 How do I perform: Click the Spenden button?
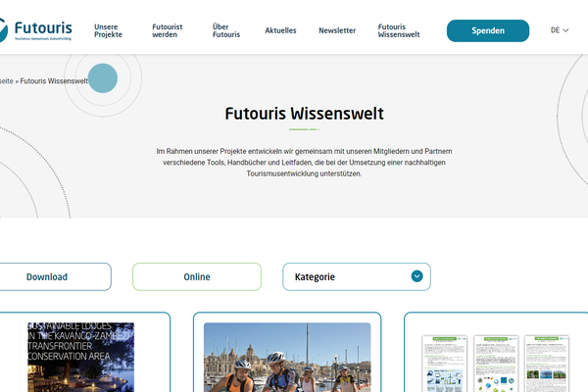tap(488, 30)
